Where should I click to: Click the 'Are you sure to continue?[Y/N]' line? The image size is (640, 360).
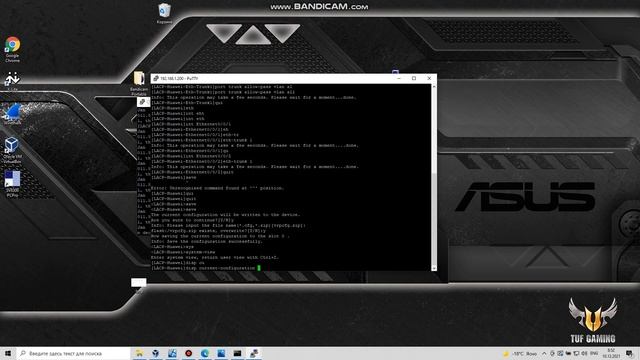[192, 220]
